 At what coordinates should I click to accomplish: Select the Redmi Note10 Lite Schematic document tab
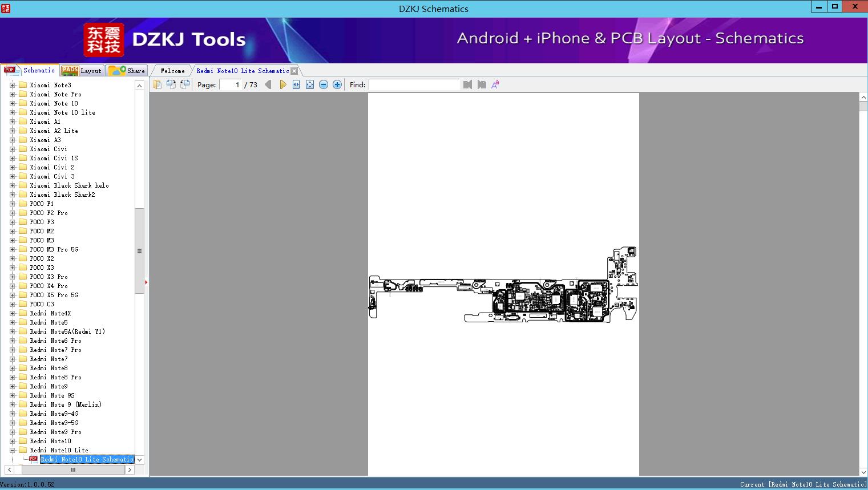tap(243, 71)
